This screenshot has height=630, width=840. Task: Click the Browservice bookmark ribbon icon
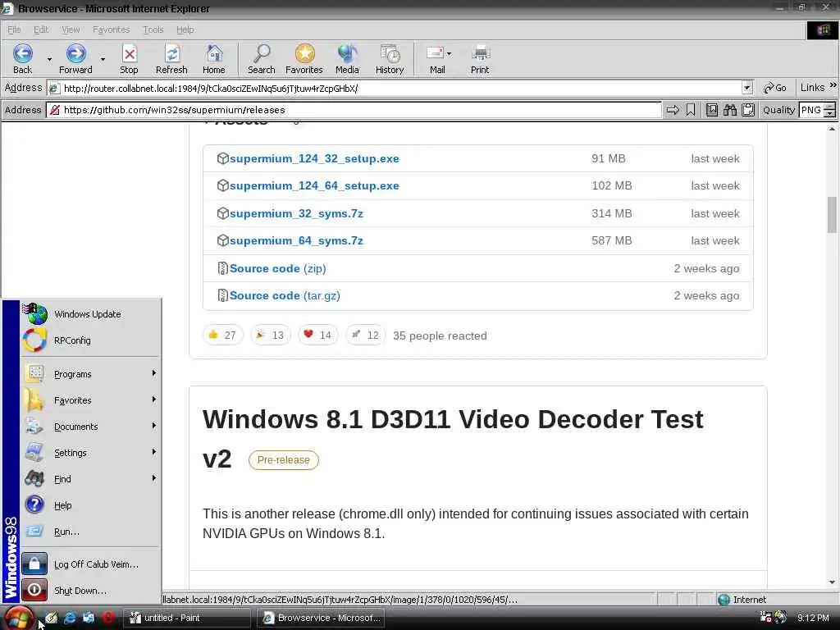[691, 110]
